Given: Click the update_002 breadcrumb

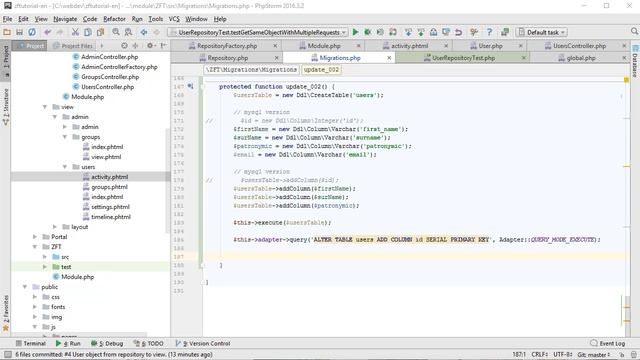Looking at the screenshot, I should tap(321, 70).
